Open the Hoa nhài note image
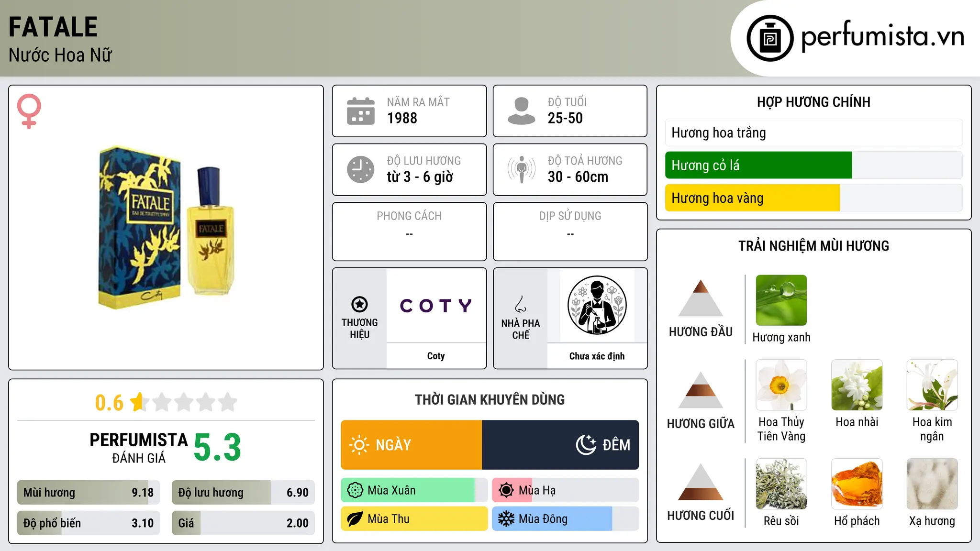This screenshot has height=551, width=980. coord(857,385)
